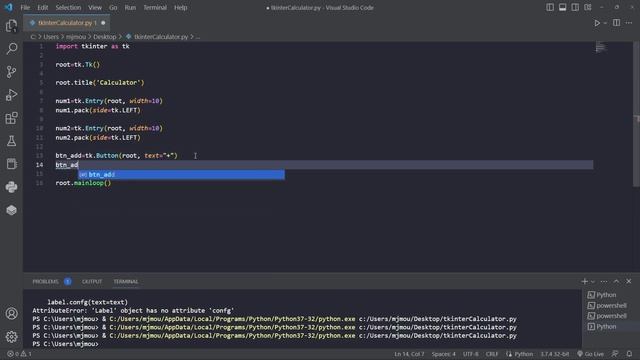Open the Edit menu

[x=42, y=7]
